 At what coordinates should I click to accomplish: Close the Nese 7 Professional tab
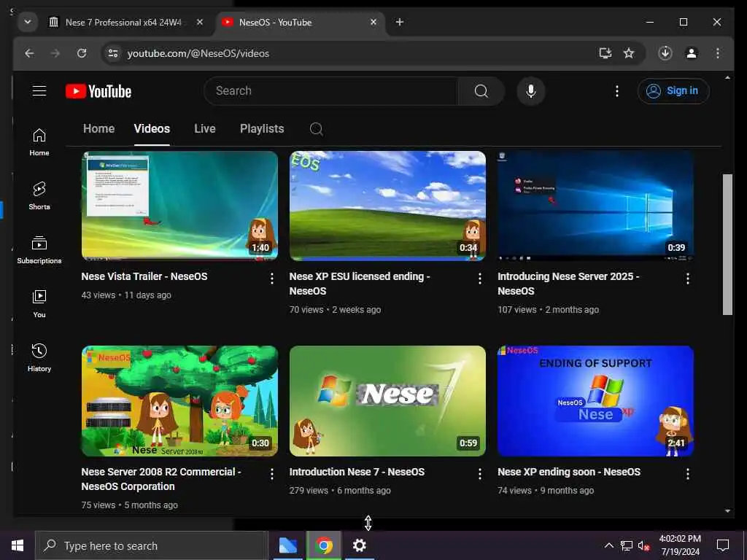point(200,22)
